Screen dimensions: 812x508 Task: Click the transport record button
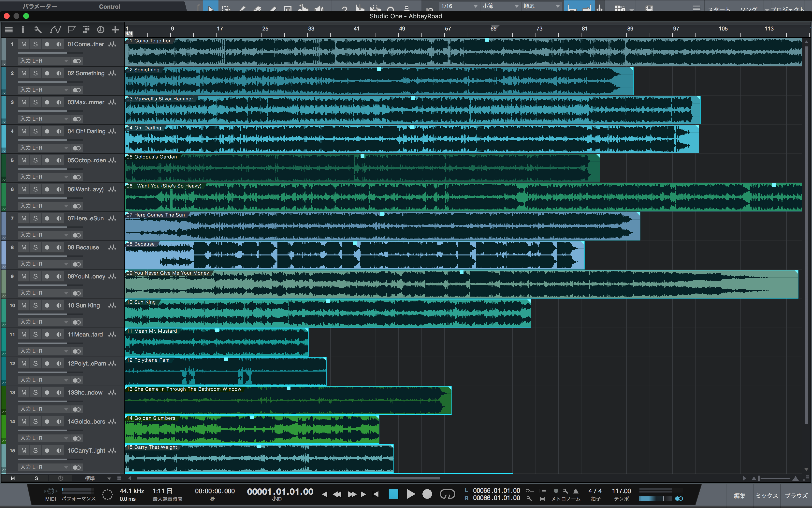(427, 494)
